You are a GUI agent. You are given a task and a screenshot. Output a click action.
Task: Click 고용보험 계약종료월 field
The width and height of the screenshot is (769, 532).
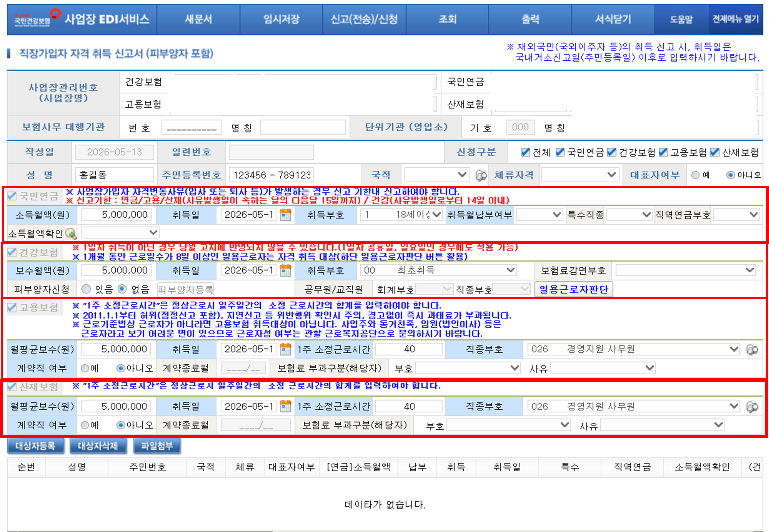pyautogui.click(x=243, y=368)
